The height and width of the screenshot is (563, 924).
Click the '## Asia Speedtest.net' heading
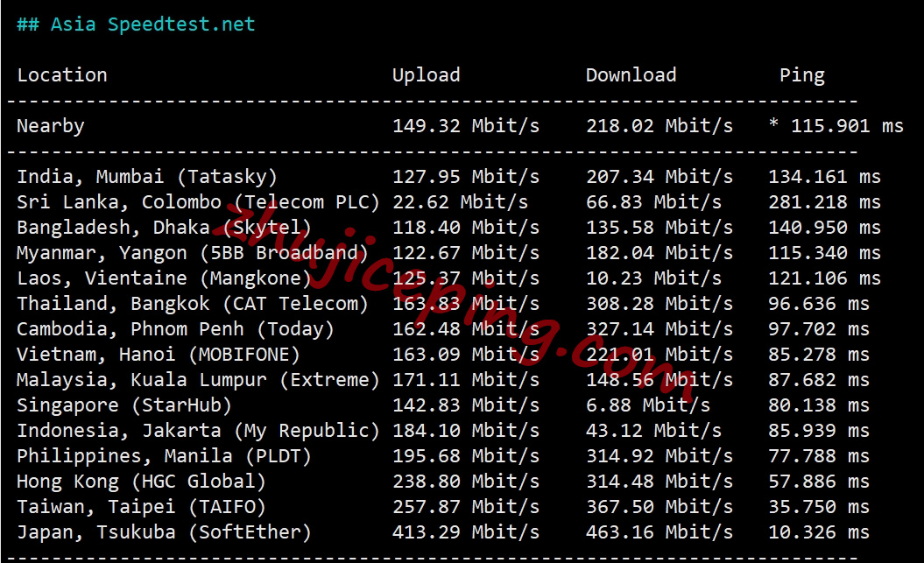click(136, 25)
